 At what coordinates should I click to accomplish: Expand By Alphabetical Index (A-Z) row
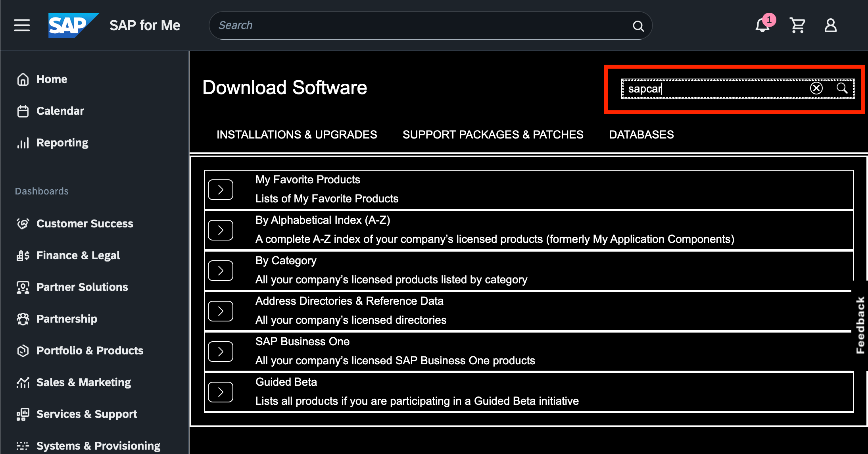click(221, 230)
